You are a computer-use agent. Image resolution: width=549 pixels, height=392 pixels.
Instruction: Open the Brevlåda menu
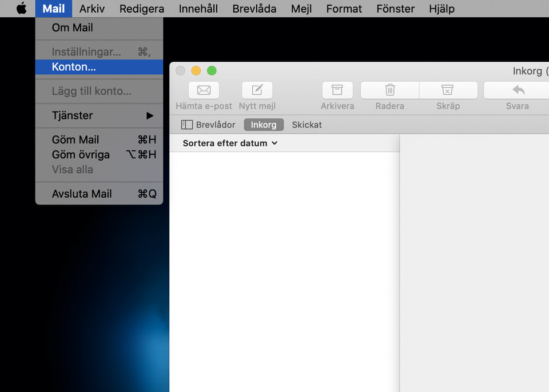click(x=254, y=9)
